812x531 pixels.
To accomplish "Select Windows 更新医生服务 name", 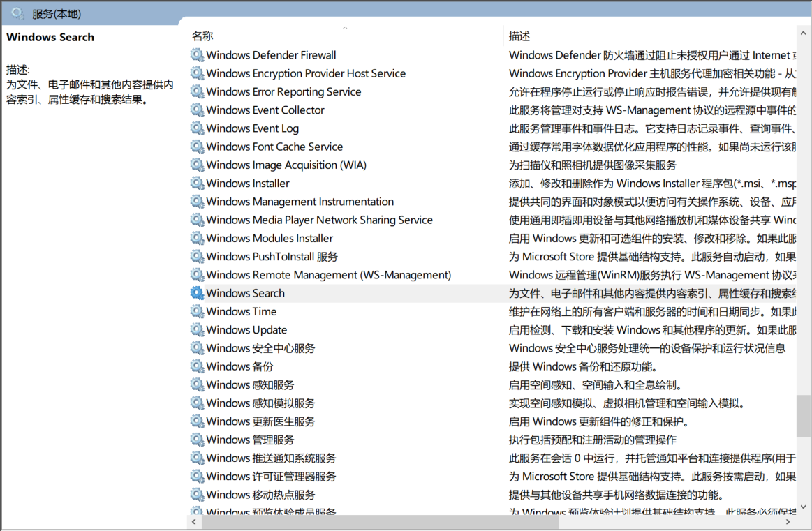I will (x=260, y=421).
